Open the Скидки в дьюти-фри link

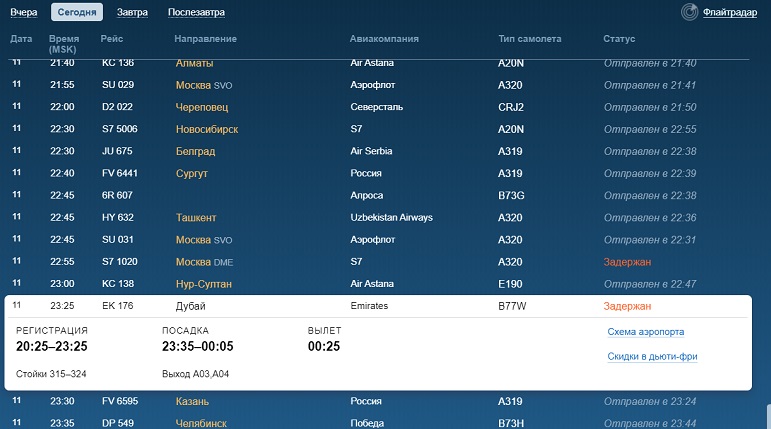click(652, 356)
